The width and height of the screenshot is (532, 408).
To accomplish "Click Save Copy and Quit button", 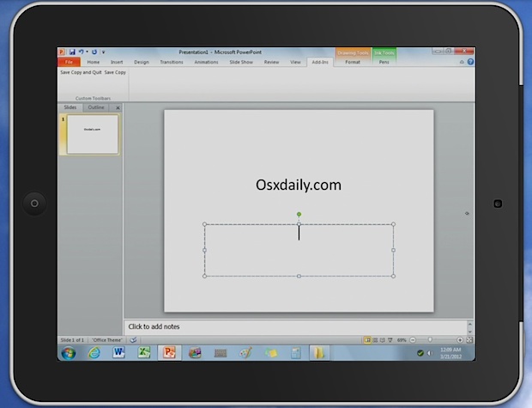I will point(81,72).
